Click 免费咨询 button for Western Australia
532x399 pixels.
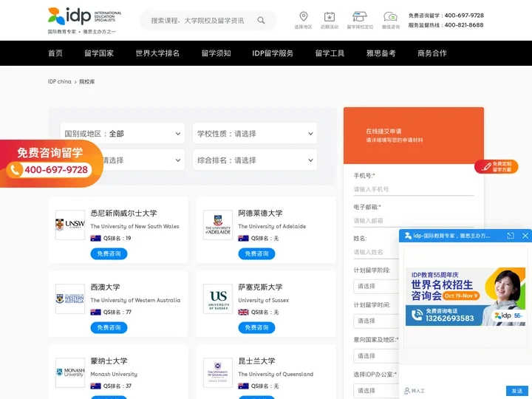point(109,328)
